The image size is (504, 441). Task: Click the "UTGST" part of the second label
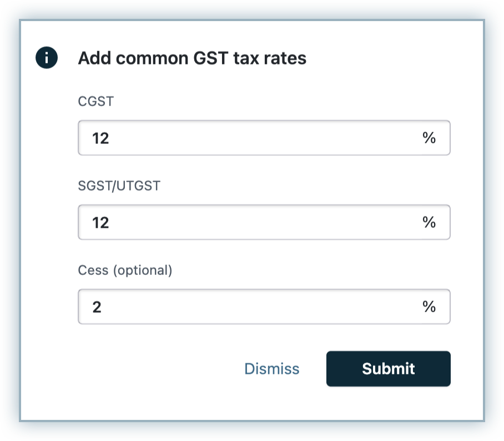click(x=141, y=186)
